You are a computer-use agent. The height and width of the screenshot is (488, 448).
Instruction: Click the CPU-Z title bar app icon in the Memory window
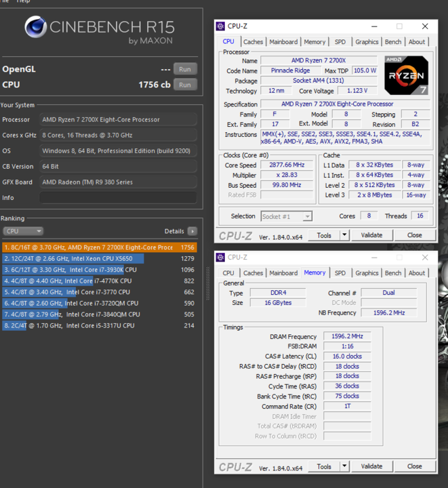220,258
